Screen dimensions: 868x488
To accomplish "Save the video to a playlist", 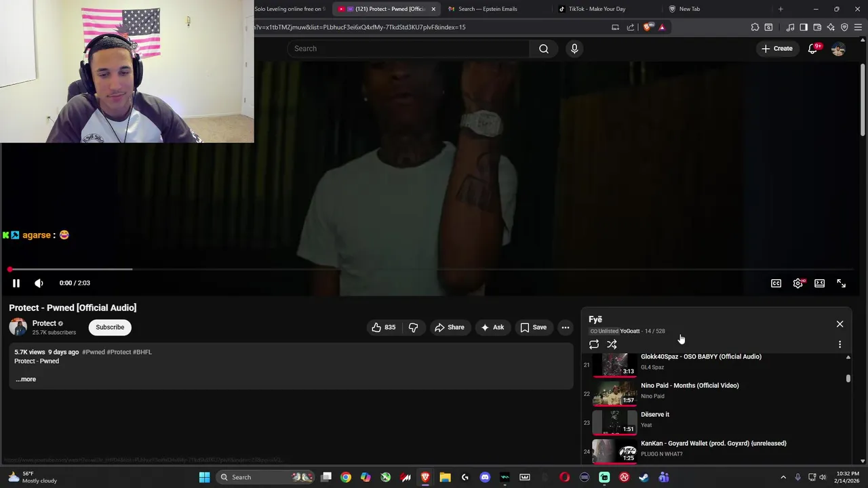I will [534, 327].
